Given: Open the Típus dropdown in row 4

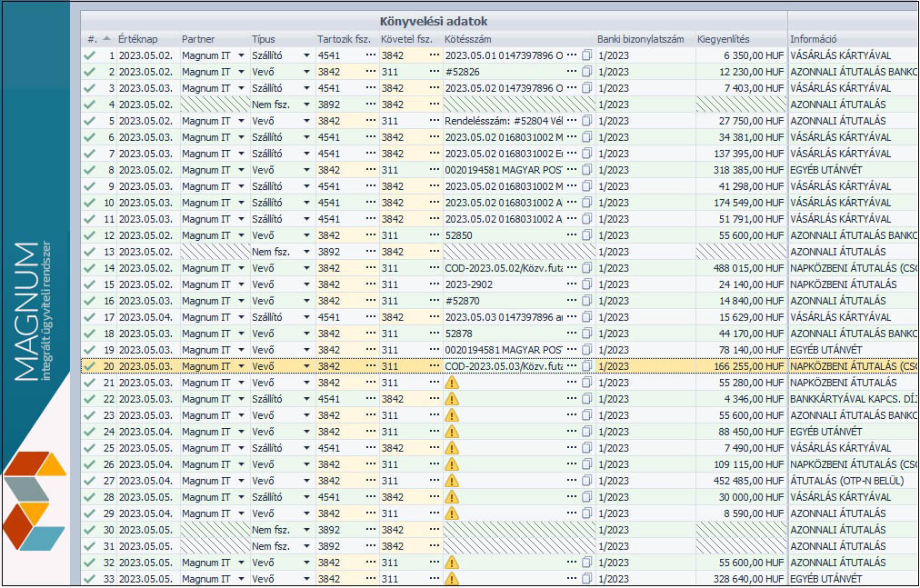Looking at the screenshot, I should (308, 105).
